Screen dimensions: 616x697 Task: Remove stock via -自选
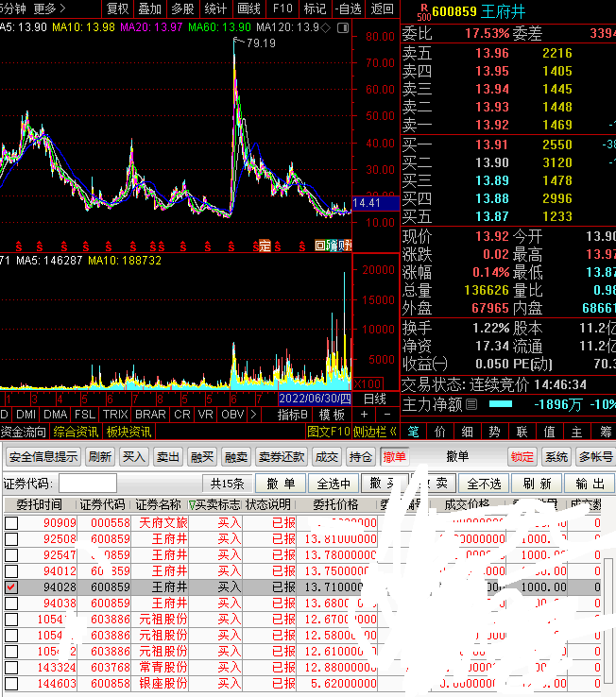(x=349, y=8)
